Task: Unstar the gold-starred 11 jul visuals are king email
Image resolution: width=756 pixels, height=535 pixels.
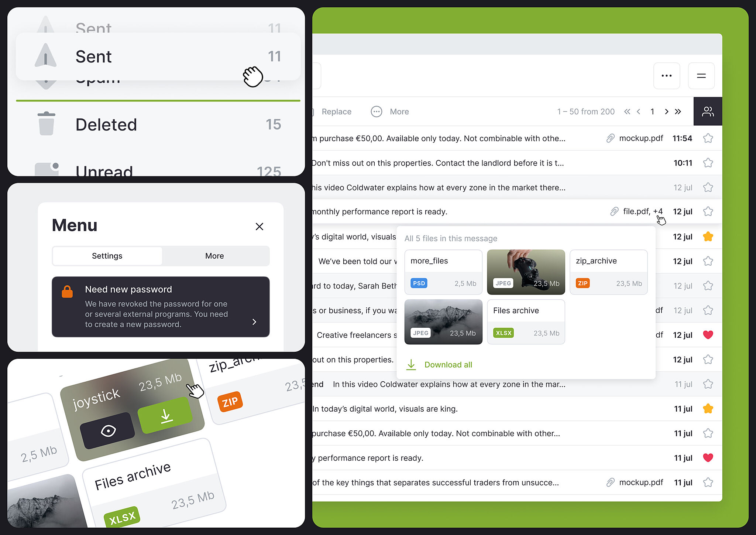Action: (708, 409)
